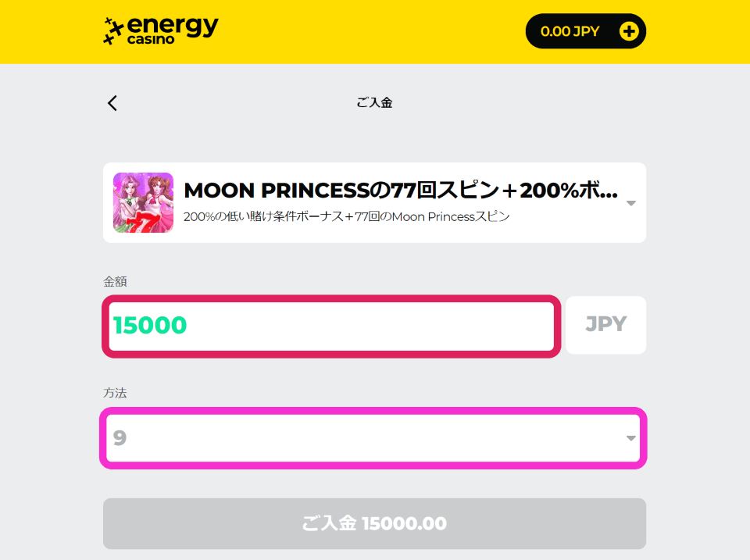Expand the bonus selection dropdown arrow
The width and height of the screenshot is (750, 560).
tap(631, 203)
